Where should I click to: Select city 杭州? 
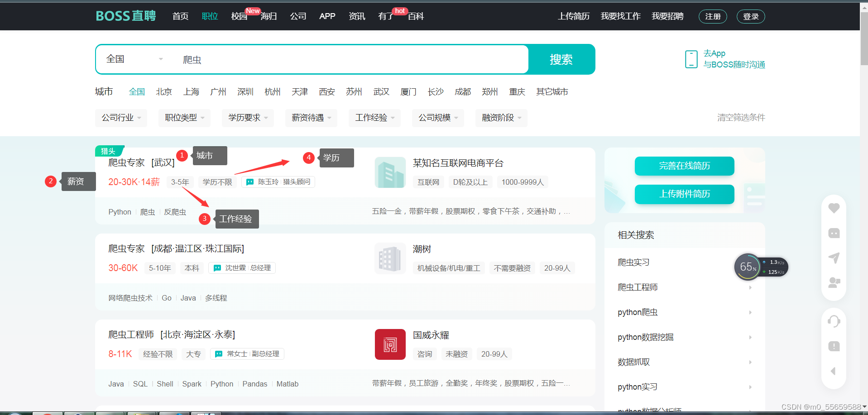point(273,92)
